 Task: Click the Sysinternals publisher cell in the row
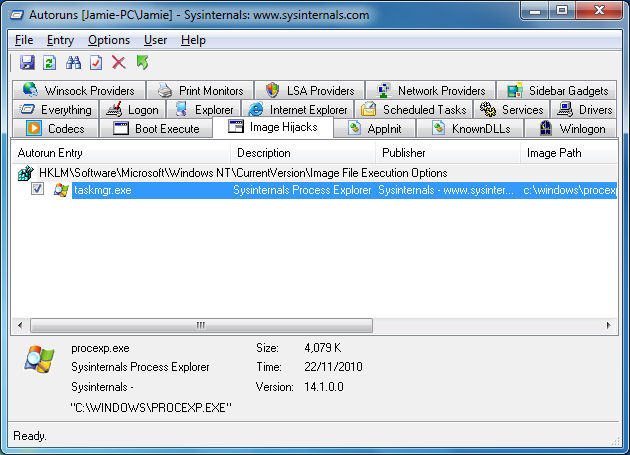(x=446, y=190)
